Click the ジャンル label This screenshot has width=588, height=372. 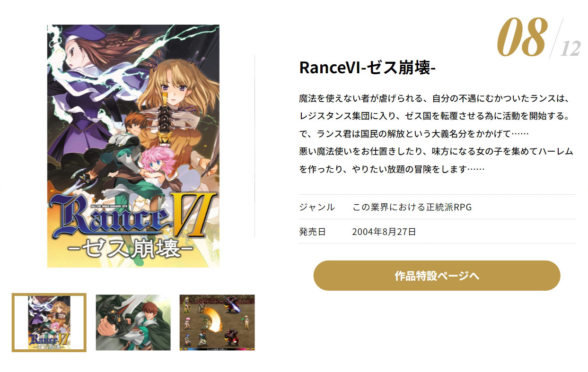317,207
